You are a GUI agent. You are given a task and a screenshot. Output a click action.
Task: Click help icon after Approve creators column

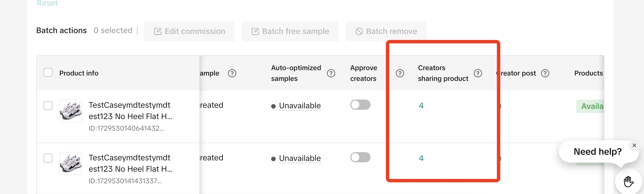400,73
